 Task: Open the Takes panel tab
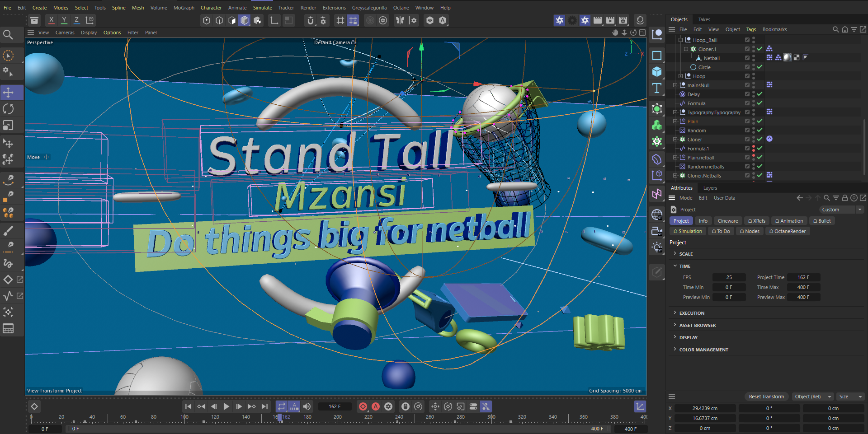[x=704, y=19]
